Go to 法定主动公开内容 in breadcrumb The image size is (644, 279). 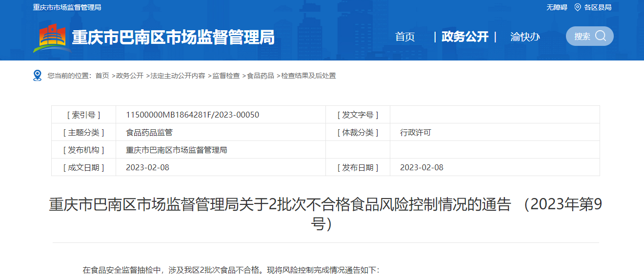178,76
